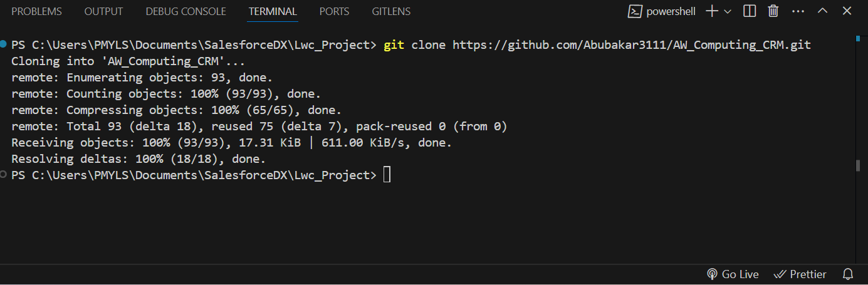Click the GitHub repository URL in terminal
The width and height of the screenshot is (868, 285).
pos(632,45)
